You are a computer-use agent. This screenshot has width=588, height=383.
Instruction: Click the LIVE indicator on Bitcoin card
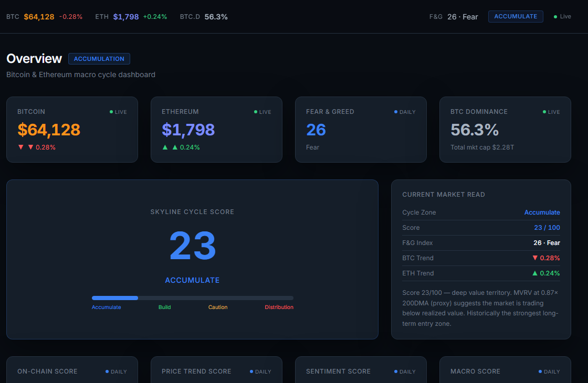pos(118,112)
